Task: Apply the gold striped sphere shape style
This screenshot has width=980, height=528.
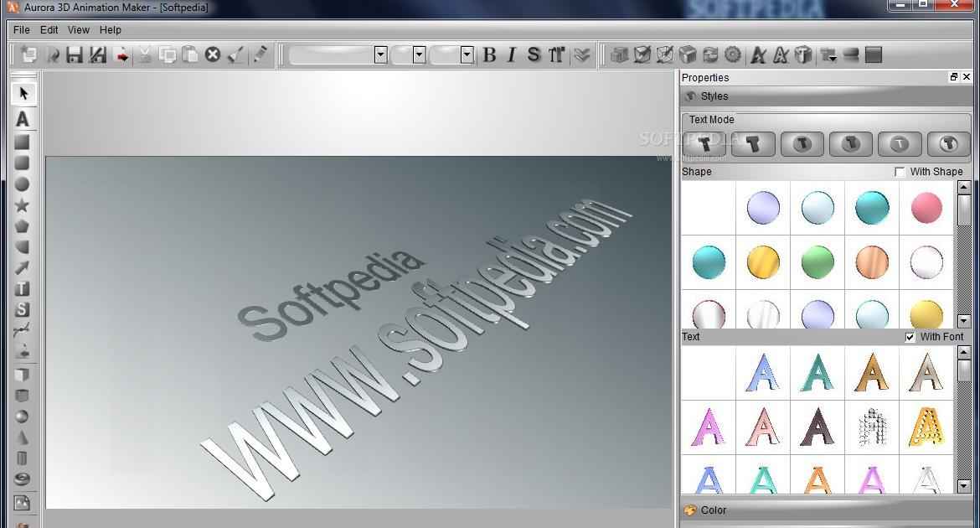Action: [763, 262]
